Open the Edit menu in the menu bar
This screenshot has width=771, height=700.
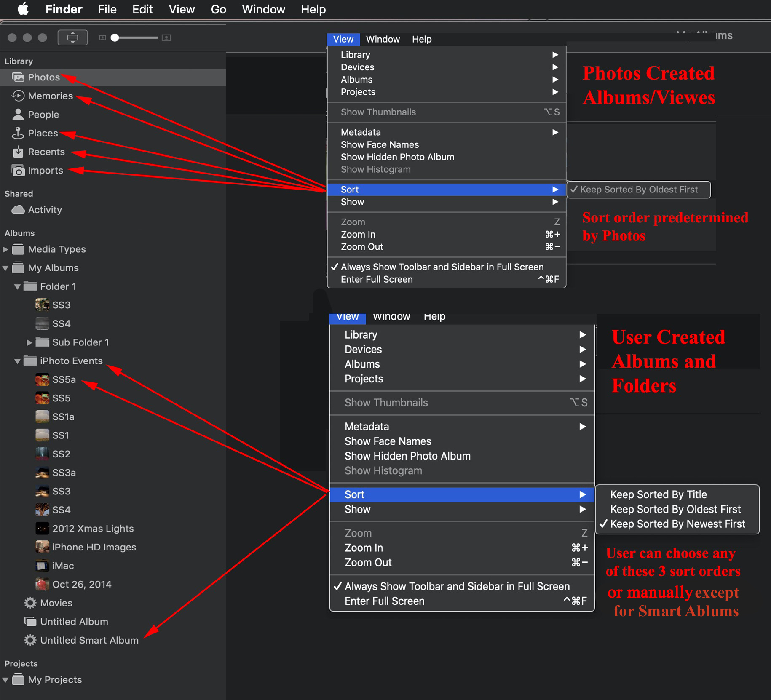[142, 9]
